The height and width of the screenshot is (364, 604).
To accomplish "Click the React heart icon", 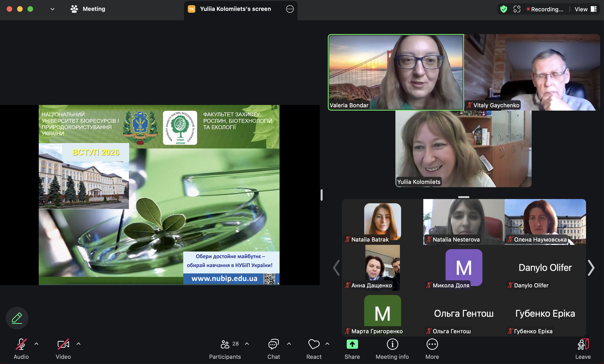I will point(314,344).
